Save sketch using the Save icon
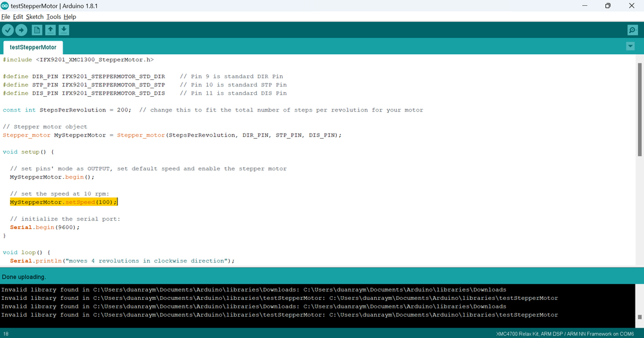 pos(64,30)
